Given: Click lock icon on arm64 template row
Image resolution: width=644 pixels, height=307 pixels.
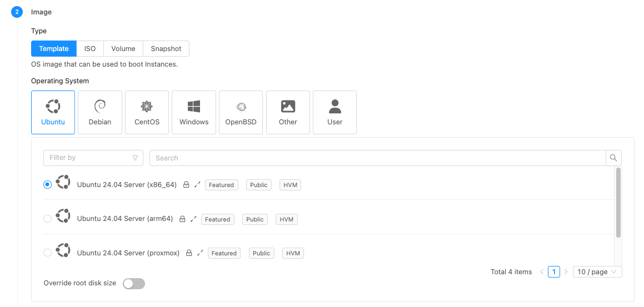Looking at the screenshot, I should click(182, 219).
